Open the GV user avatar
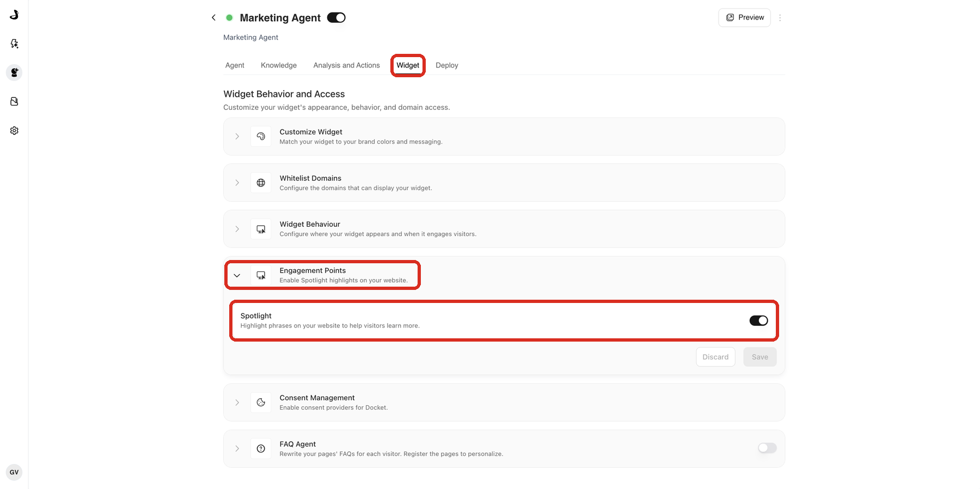The image size is (980, 489). click(14, 472)
